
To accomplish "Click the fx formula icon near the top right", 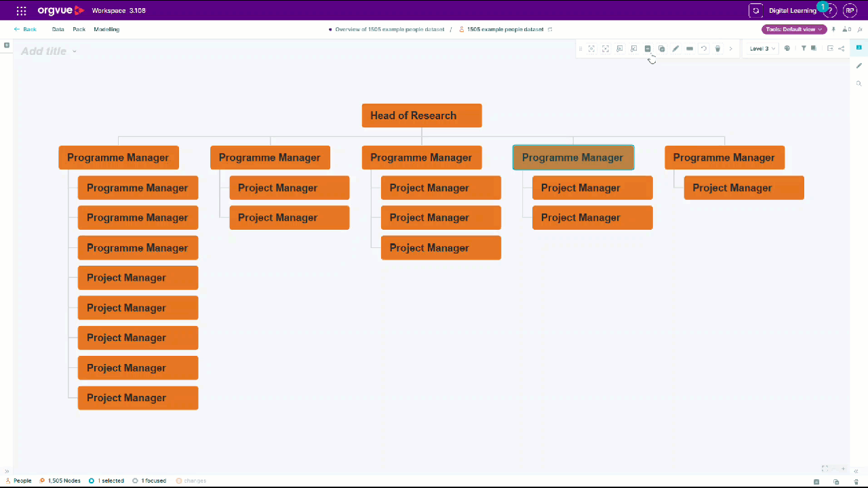I will [x=860, y=29].
